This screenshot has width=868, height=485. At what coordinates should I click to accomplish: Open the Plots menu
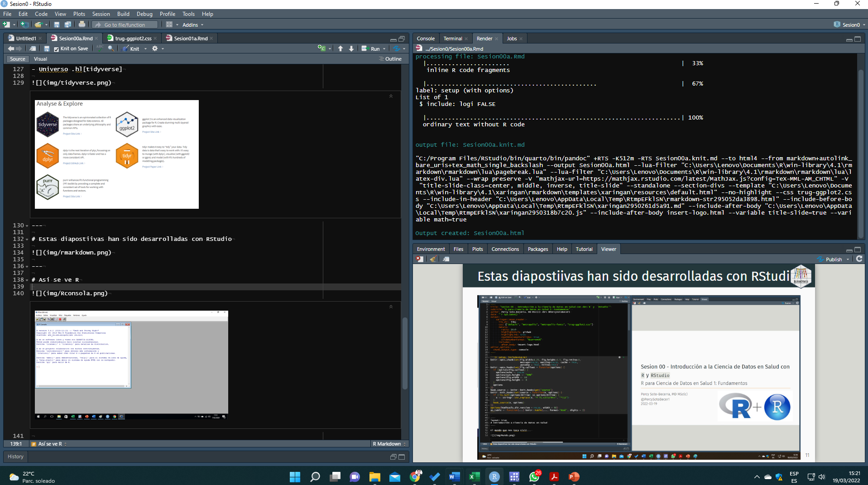tap(79, 14)
